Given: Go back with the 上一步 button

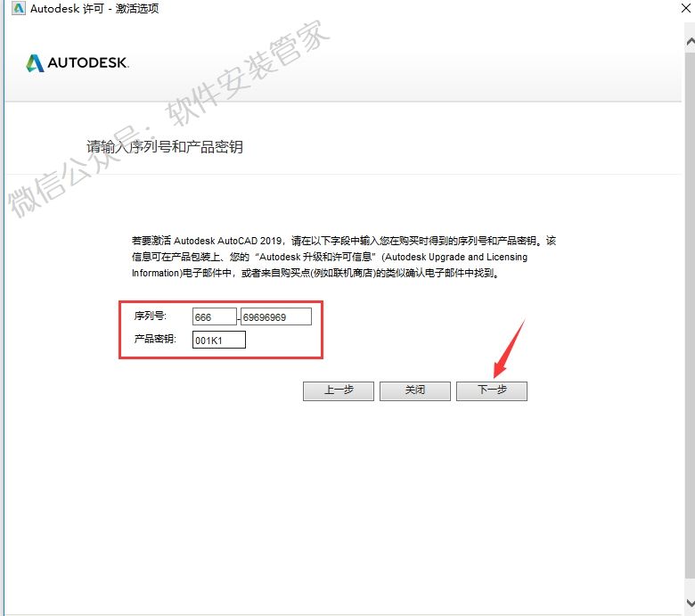Looking at the screenshot, I should pos(339,390).
